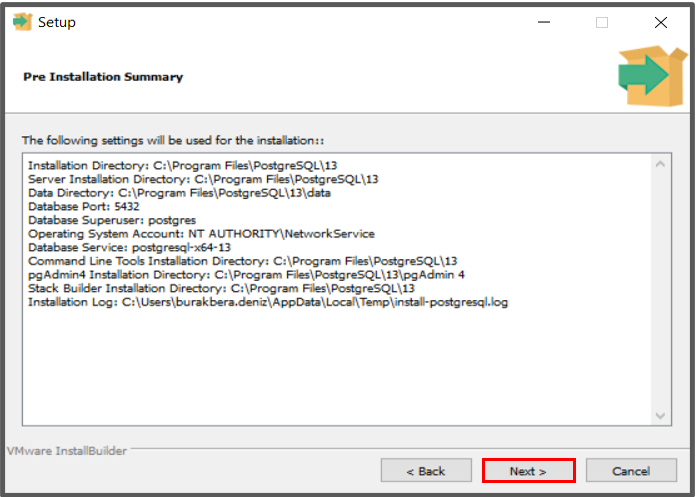Close the Setup window
Viewport: 696px width, 497px height.
(x=661, y=22)
